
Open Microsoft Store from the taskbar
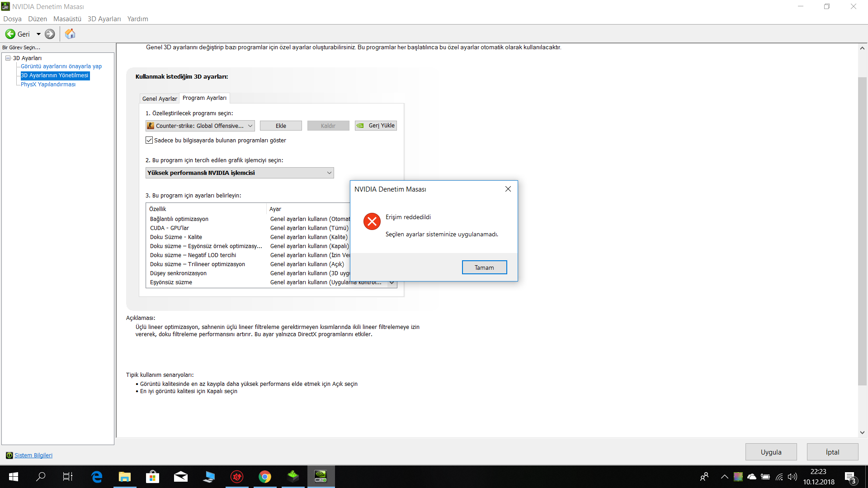tap(152, 476)
